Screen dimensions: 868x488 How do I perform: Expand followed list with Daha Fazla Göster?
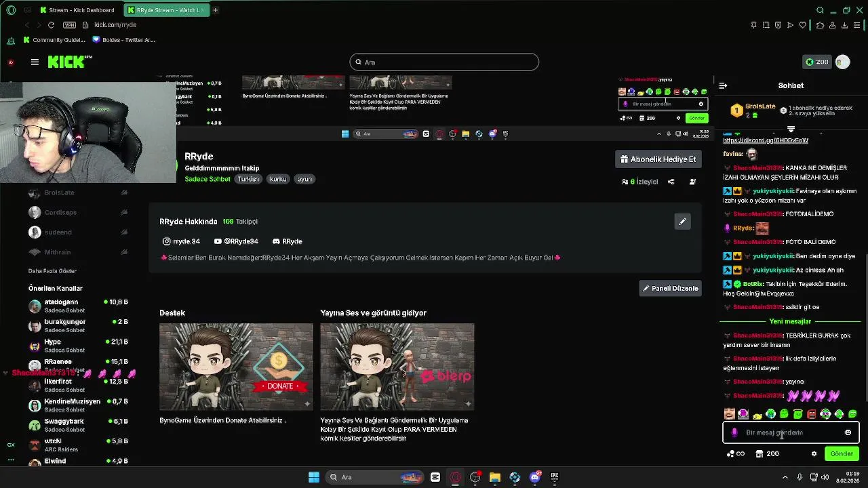point(52,271)
